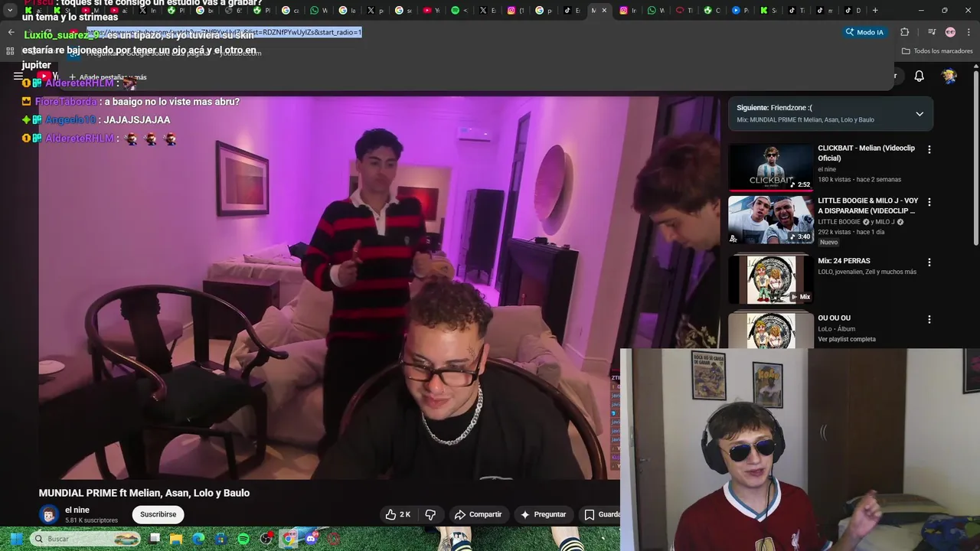Open Chrome media controls icon
Viewport: 980px width, 551px height.
click(931, 32)
